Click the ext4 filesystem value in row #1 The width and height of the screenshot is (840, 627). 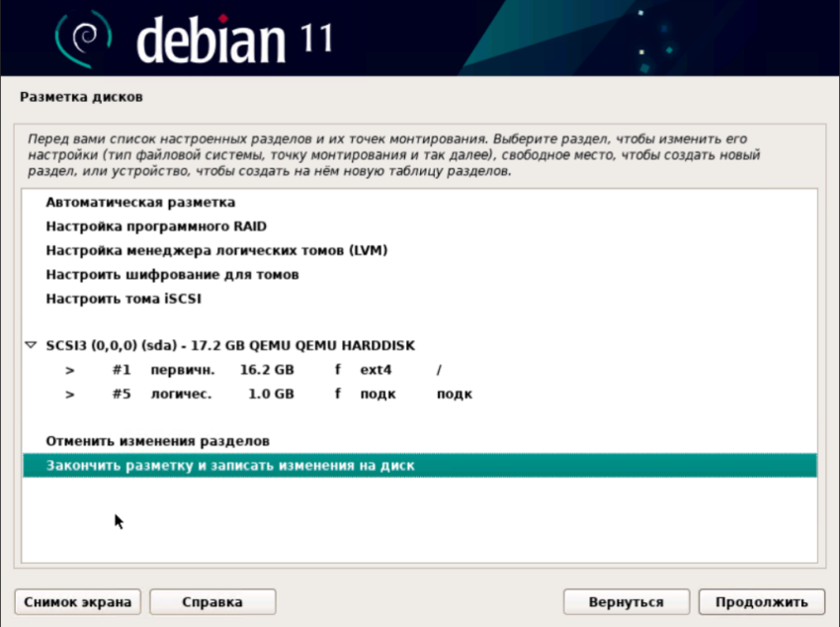point(376,370)
